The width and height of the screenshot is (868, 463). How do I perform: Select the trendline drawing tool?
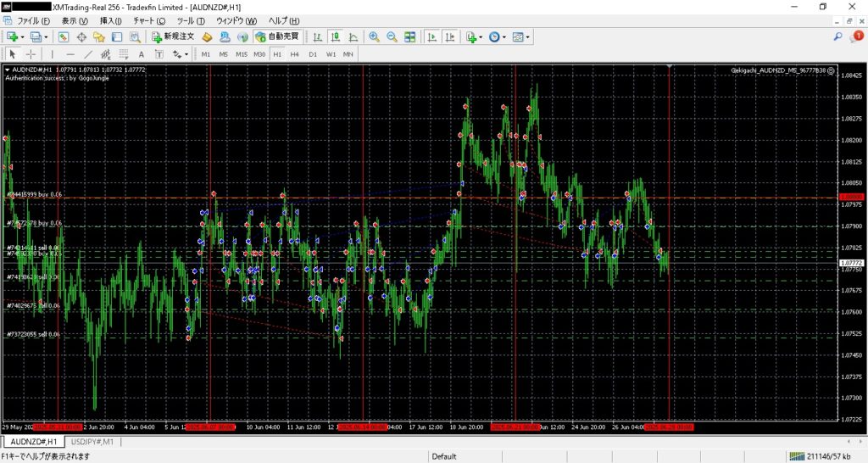coord(88,54)
